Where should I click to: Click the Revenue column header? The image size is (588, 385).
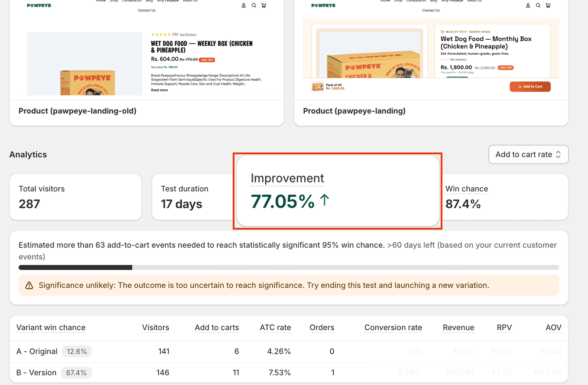459,327
